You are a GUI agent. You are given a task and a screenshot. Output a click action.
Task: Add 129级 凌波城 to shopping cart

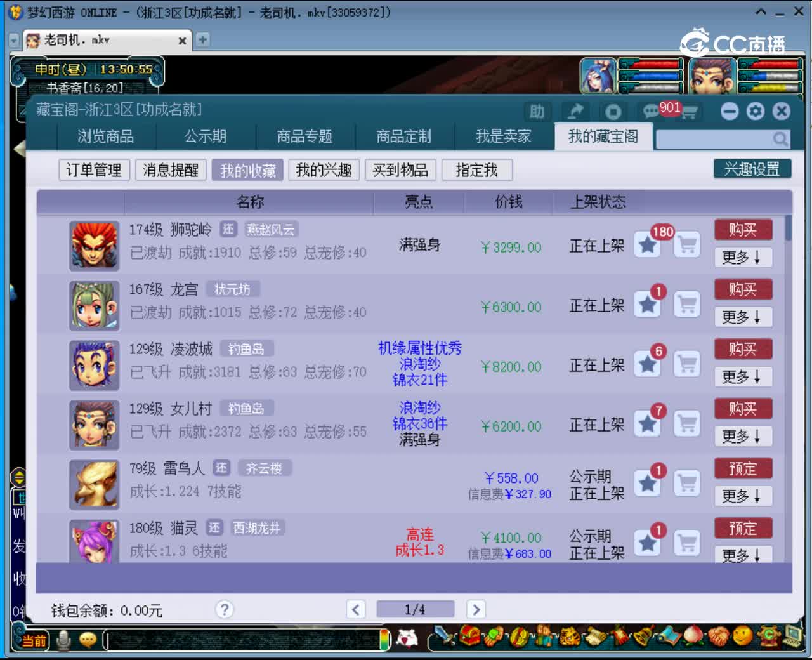click(x=687, y=364)
